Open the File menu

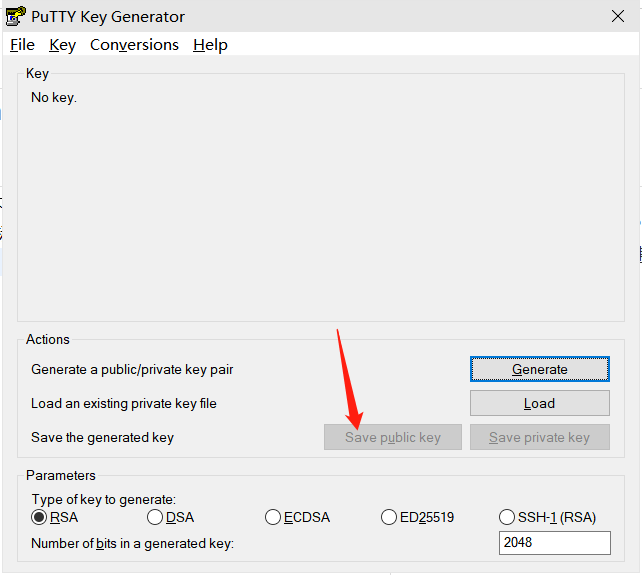23,45
